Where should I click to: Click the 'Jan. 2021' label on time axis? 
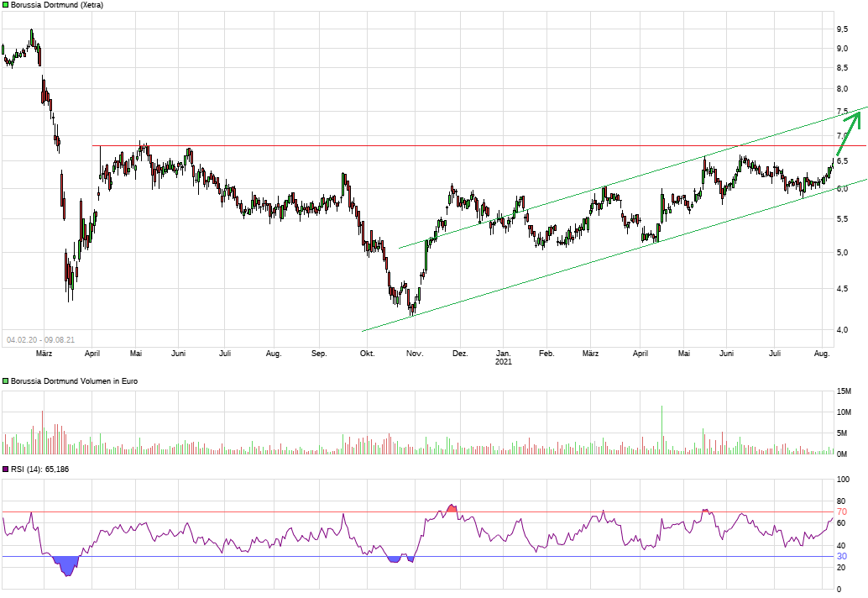coord(503,358)
